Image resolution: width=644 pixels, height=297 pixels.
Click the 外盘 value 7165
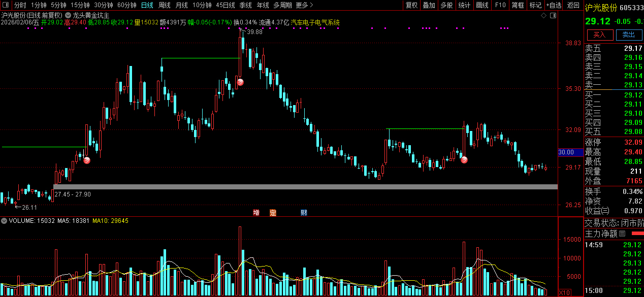(x=634, y=181)
